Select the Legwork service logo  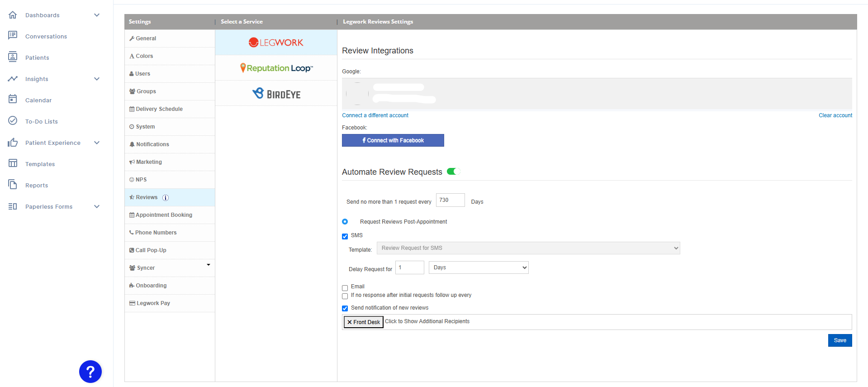tap(276, 43)
